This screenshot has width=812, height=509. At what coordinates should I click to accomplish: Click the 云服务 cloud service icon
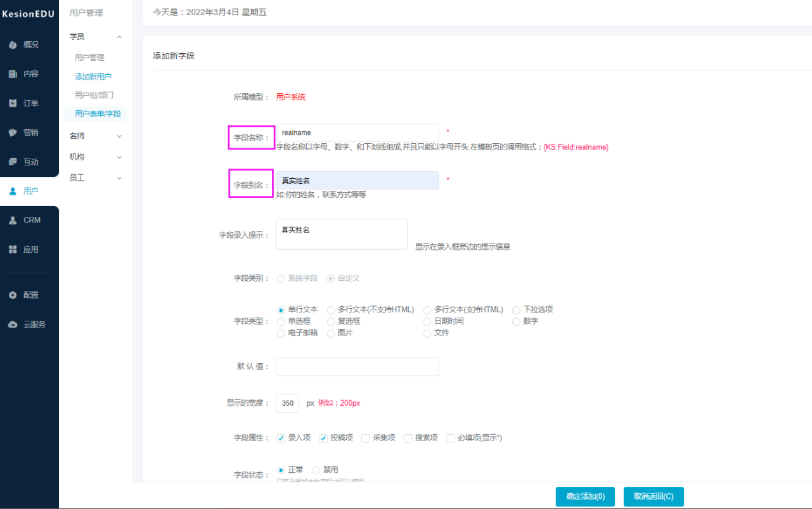pos(13,325)
